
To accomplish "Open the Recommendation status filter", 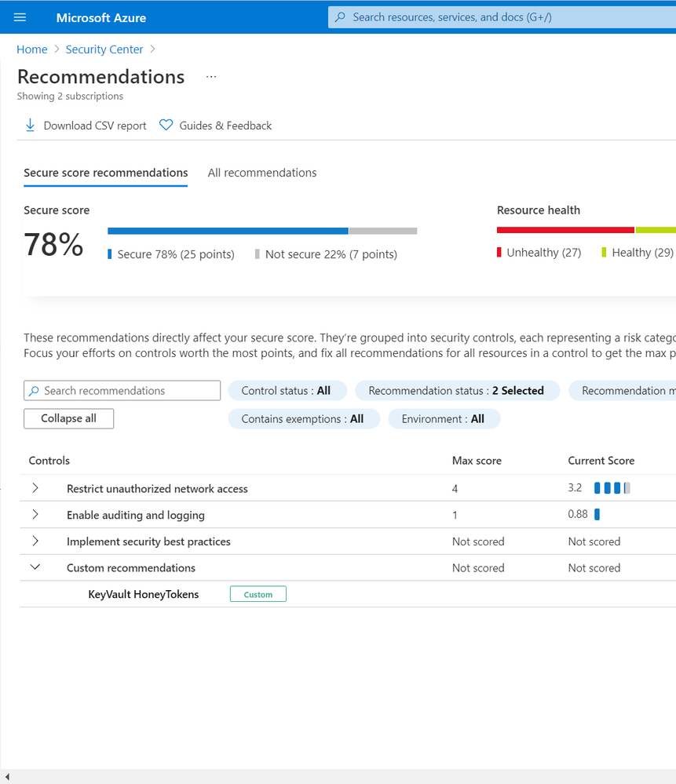I will (456, 391).
